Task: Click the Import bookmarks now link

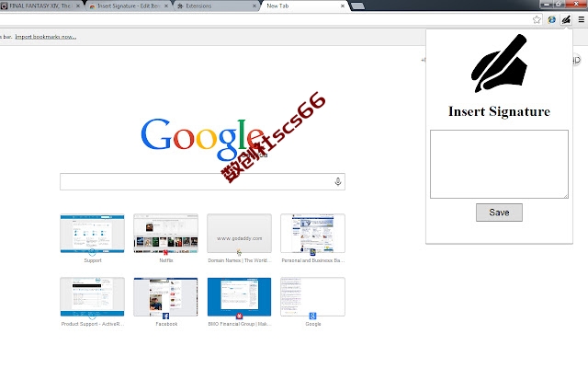Action: click(x=46, y=37)
